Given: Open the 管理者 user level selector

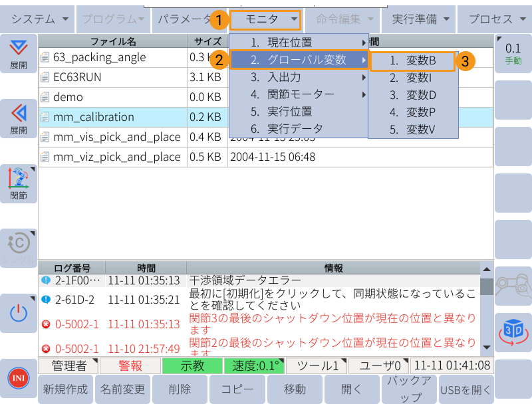Looking at the screenshot, I should (68, 365).
